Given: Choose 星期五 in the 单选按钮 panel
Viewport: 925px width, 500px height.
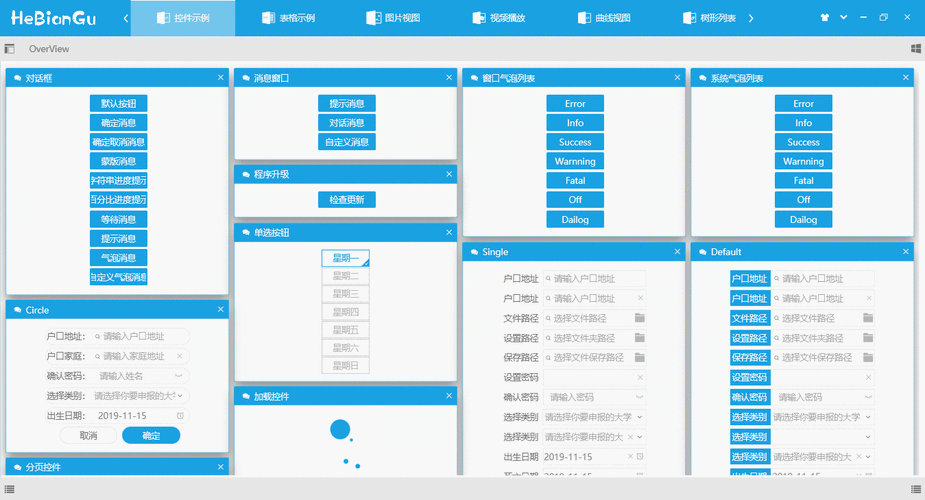Looking at the screenshot, I should (346, 330).
